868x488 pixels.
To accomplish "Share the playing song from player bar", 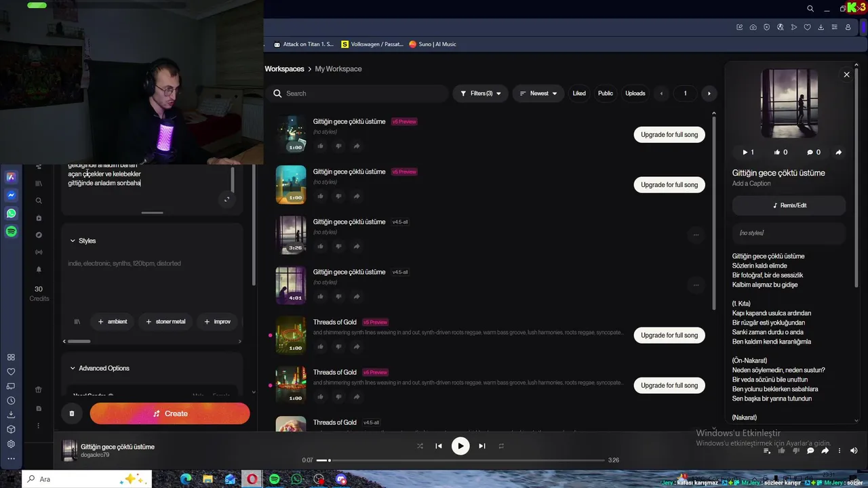I will click(825, 451).
